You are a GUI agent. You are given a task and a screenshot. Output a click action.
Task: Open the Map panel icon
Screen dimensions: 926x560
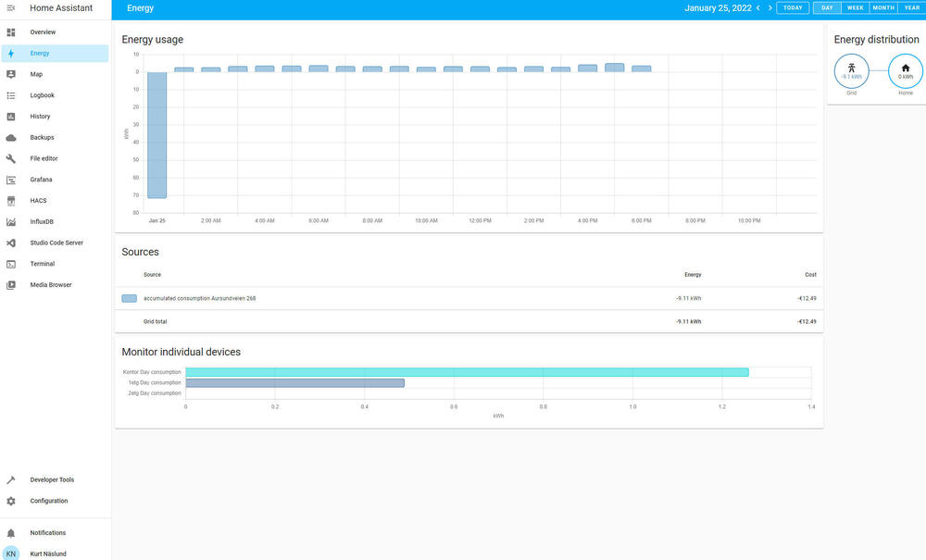coord(11,74)
